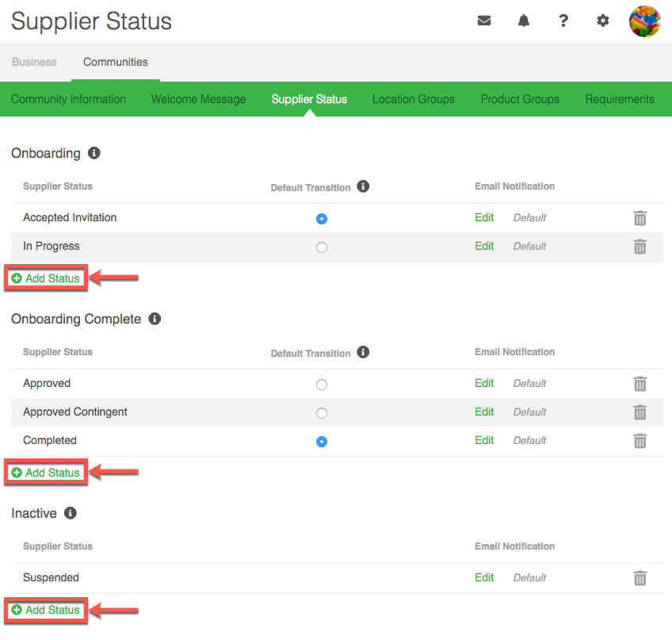
Task: Click Add Status under Inactive section
Action: [46, 610]
